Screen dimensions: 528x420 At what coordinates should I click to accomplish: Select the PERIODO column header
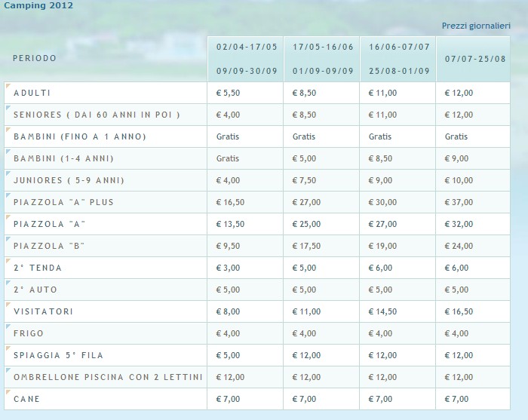(x=35, y=58)
